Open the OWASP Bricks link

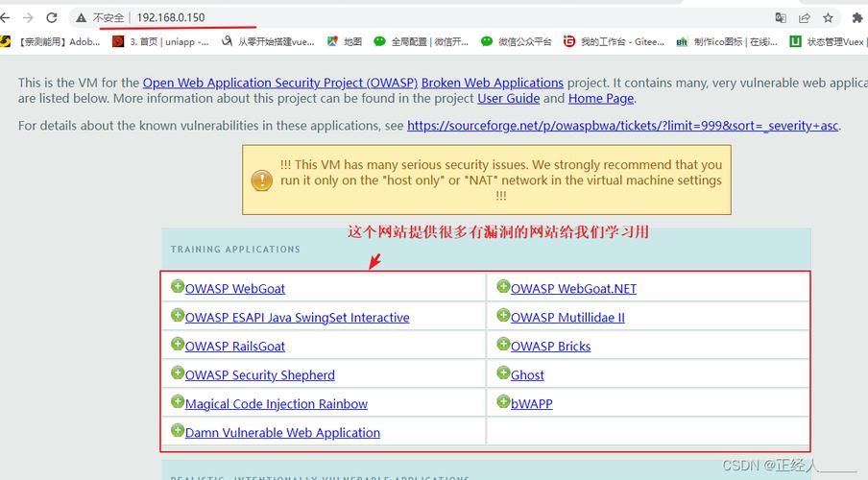[x=550, y=347]
